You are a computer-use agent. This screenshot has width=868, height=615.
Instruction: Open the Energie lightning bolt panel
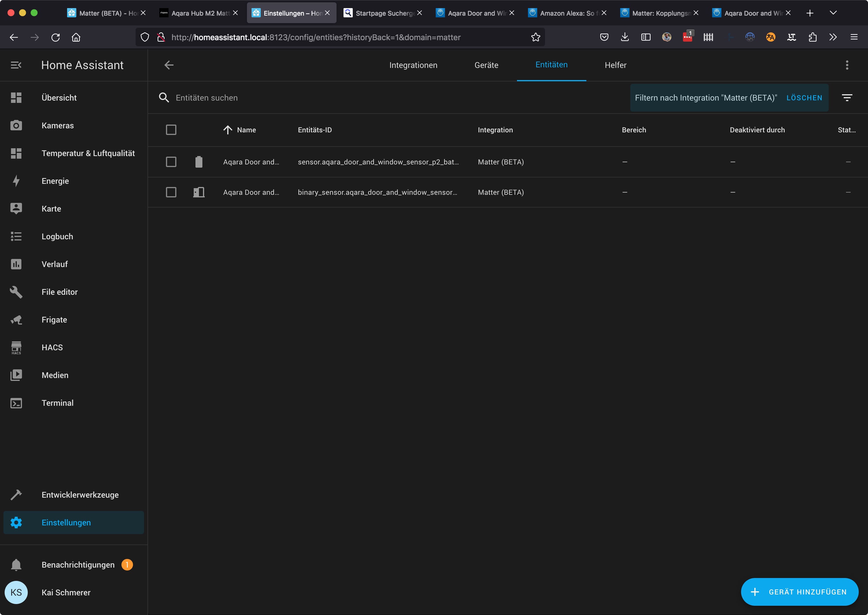click(16, 181)
